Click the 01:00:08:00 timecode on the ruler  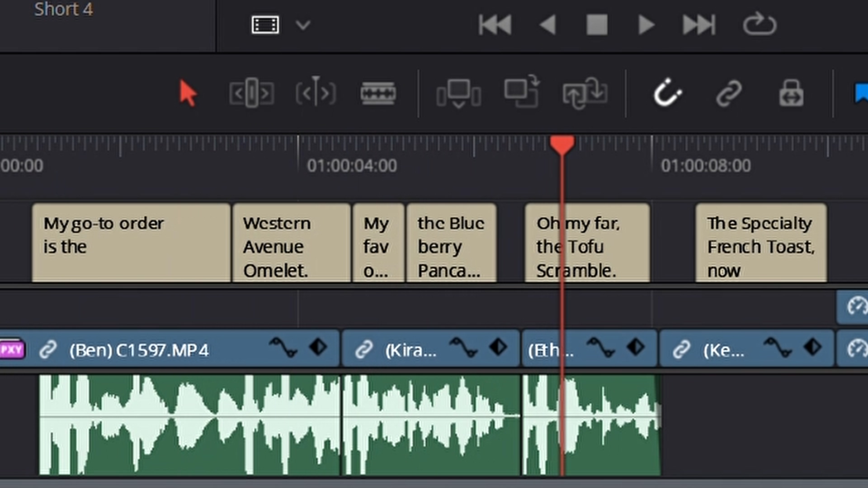[x=706, y=166]
